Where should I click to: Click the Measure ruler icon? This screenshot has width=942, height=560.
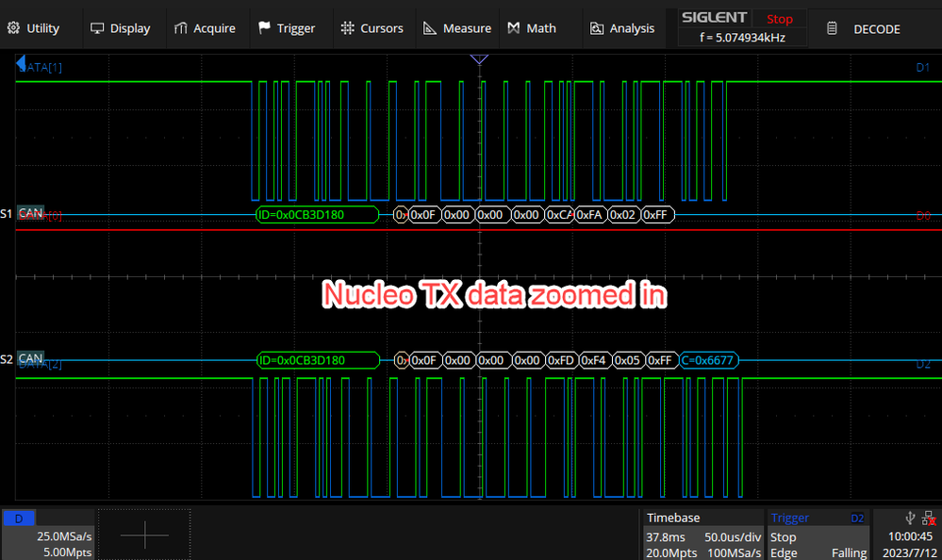pos(430,27)
